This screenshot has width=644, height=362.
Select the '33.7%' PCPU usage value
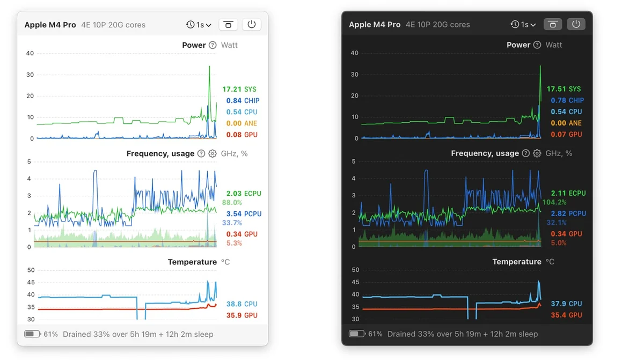click(x=232, y=223)
